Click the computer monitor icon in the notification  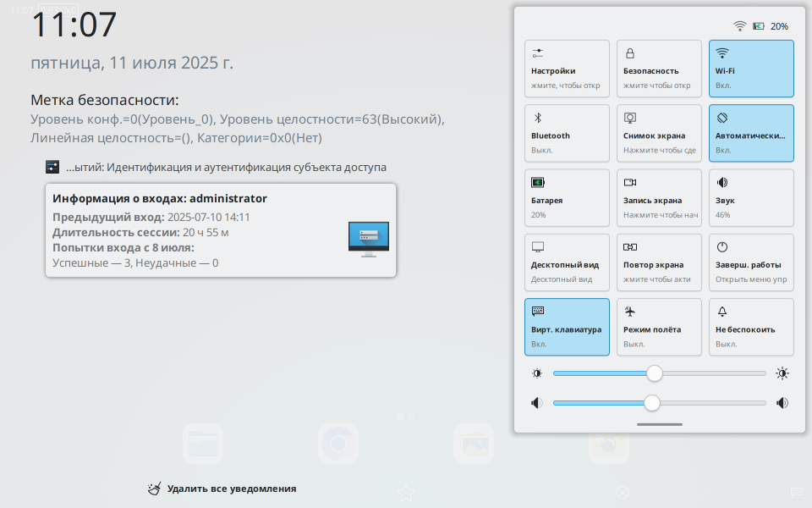pos(369,239)
